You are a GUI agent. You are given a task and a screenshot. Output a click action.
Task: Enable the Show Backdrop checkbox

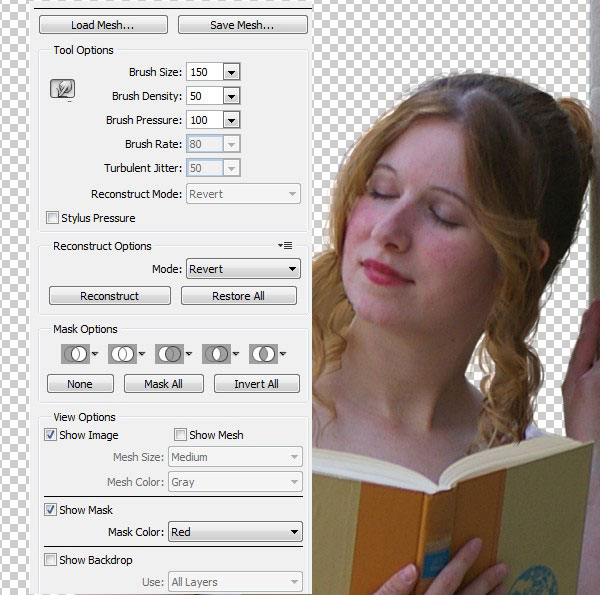(x=50, y=560)
